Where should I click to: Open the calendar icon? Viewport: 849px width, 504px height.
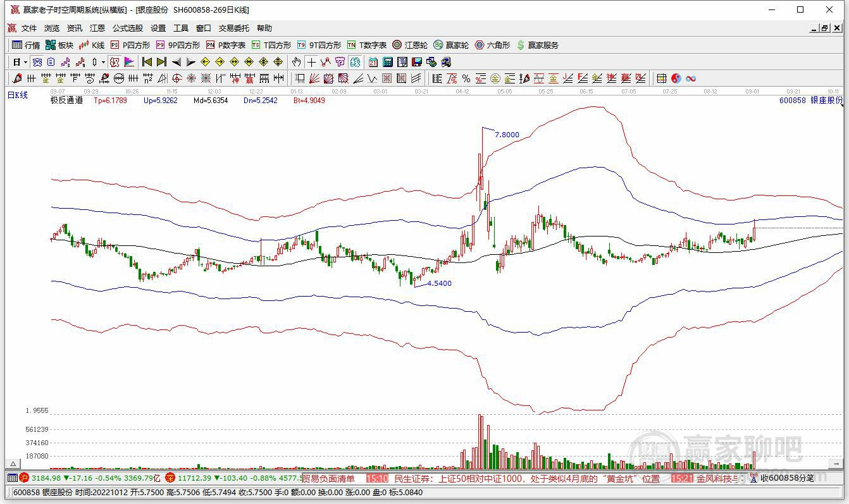coord(373,62)
